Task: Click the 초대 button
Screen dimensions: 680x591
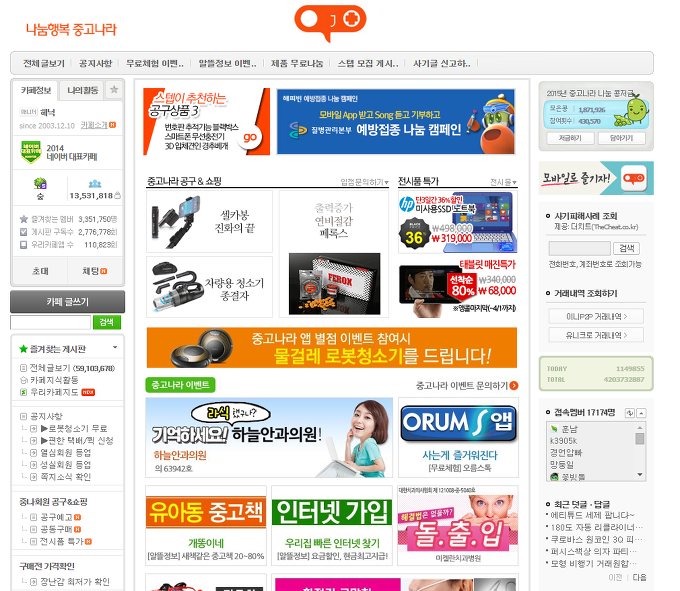Action: coord(40,271)
